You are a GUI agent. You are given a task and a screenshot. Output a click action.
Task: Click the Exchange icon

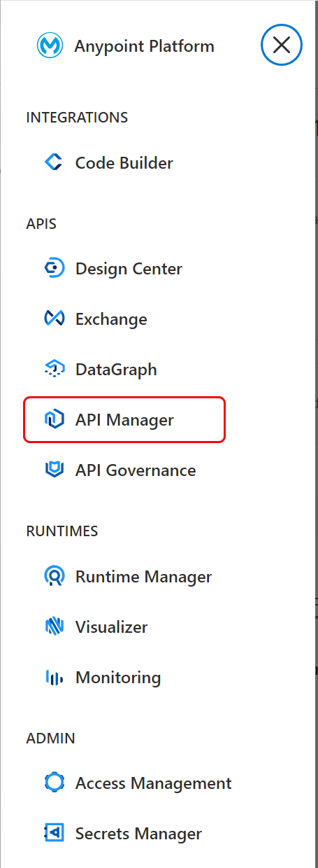click(x=54, y=319)
